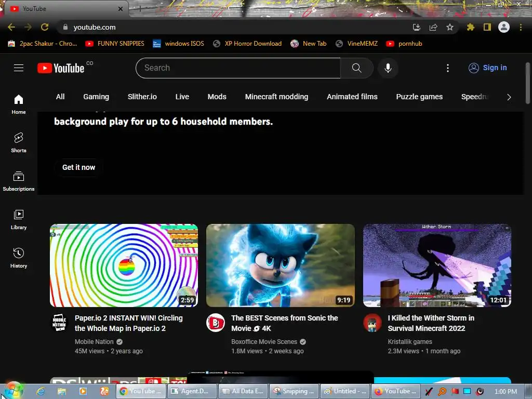Image resolution: width=532 pixels, height=399 pixels.
Task: Bookmark this page with star icon
Action: tap(450, 27)
